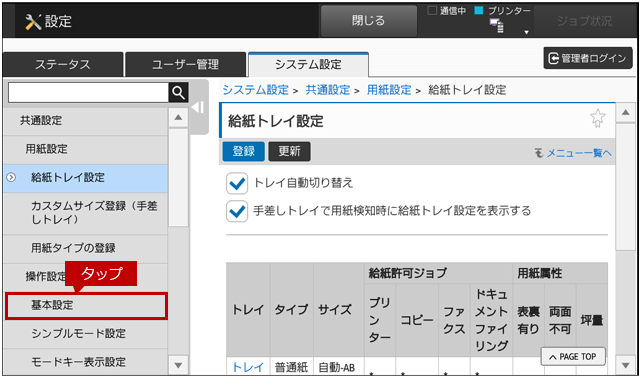This screenshot has height=376, width=640.
Task: Go to 用紙設定 breadcrumb link
Action: 389,90
